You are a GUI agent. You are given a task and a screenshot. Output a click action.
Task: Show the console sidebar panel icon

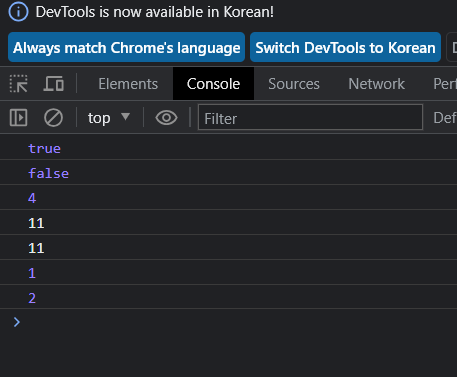(x=18, y=118)
